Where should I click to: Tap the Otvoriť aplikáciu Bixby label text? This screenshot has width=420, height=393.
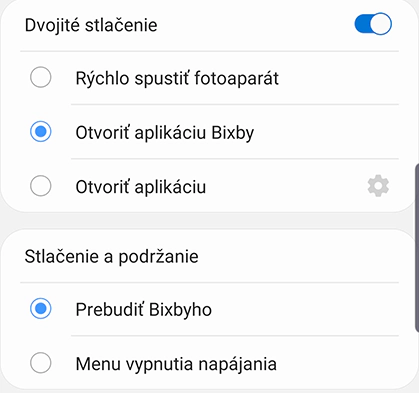coord(165,133)
